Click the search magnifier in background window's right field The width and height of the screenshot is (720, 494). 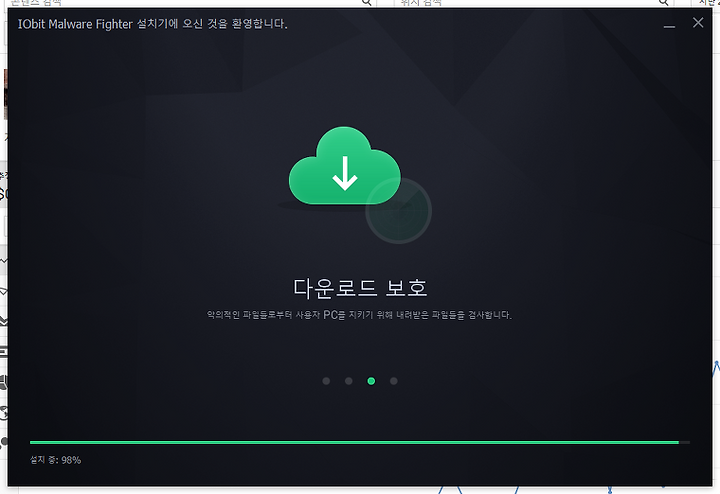coord(664,2)
